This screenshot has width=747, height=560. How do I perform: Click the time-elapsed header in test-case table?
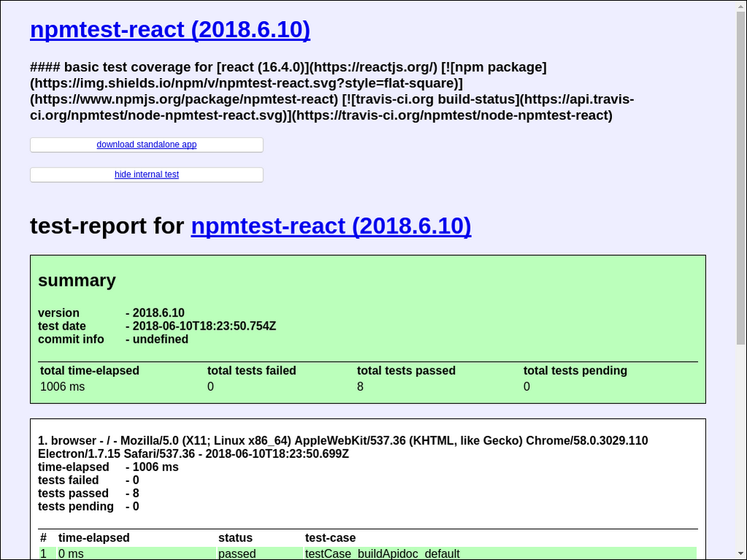94,538
